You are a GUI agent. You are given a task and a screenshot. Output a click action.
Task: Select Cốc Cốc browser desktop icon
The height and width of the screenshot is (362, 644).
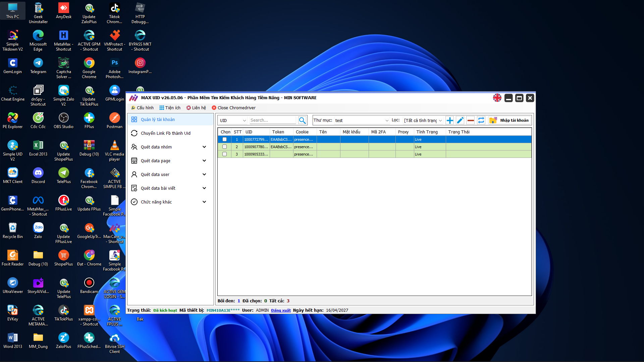tap(38, 121)
